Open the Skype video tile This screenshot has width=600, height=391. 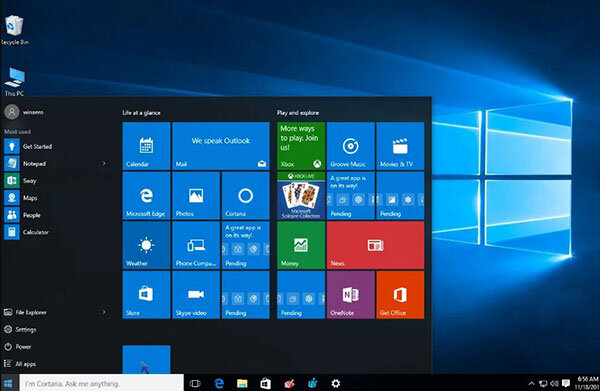(x=196, y=295)
